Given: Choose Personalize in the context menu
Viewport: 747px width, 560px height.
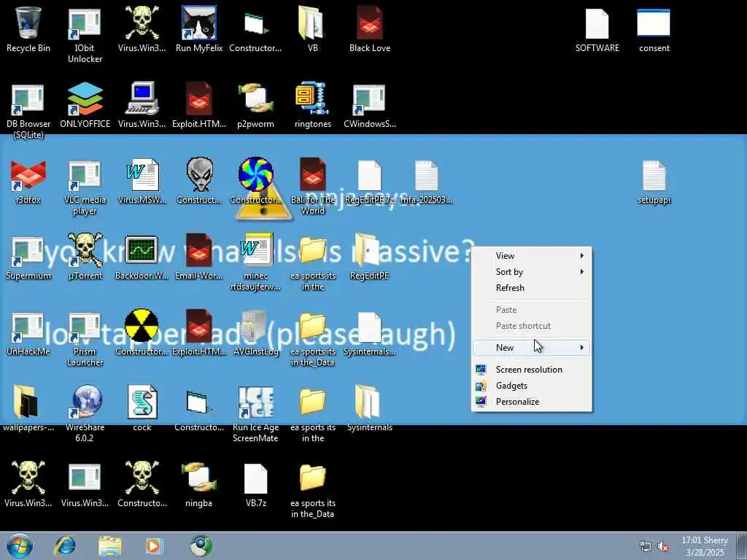Looking at the screenshot, I should coord(532,402).
